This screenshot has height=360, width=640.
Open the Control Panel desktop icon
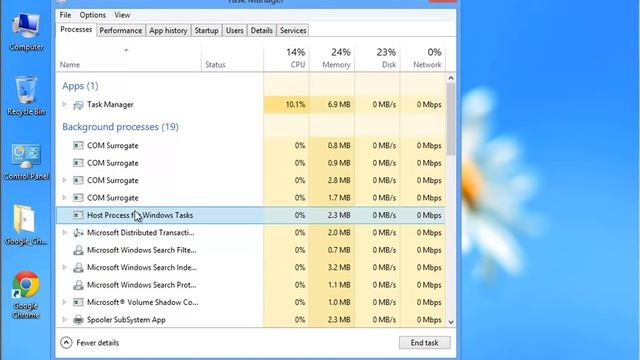(26, 162)
